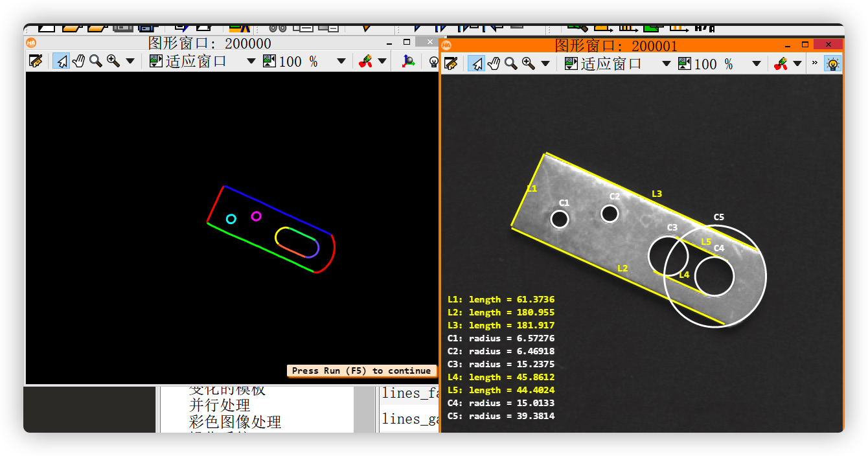Click the magenta circle contour in window 200000
Screen dimensions: 868x456
tap(256, 216)
